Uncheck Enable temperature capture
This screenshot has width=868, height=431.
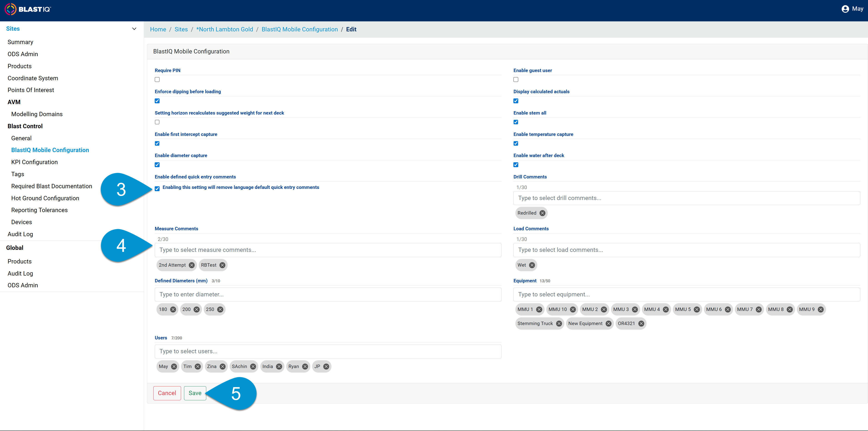point(516,143)
